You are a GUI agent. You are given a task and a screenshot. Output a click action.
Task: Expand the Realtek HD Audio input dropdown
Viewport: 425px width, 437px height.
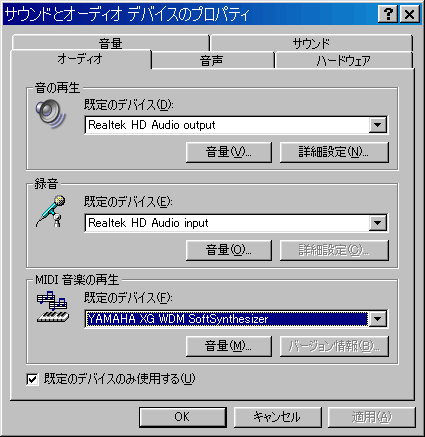pyautogui.click(x=378, y=223)
